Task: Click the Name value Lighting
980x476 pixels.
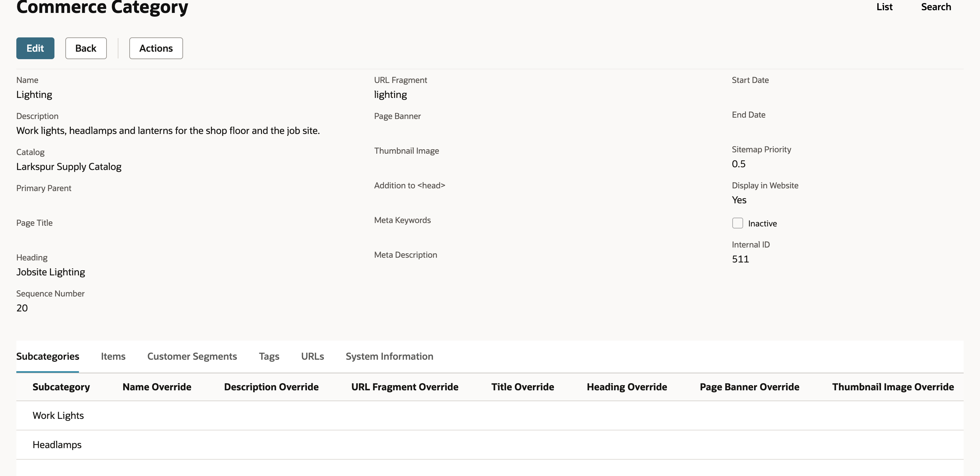Action: coord(34,95)
